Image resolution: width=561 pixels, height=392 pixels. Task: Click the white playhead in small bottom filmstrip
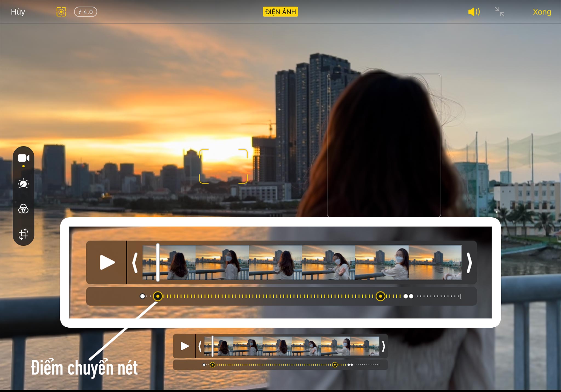coord(212,346)
